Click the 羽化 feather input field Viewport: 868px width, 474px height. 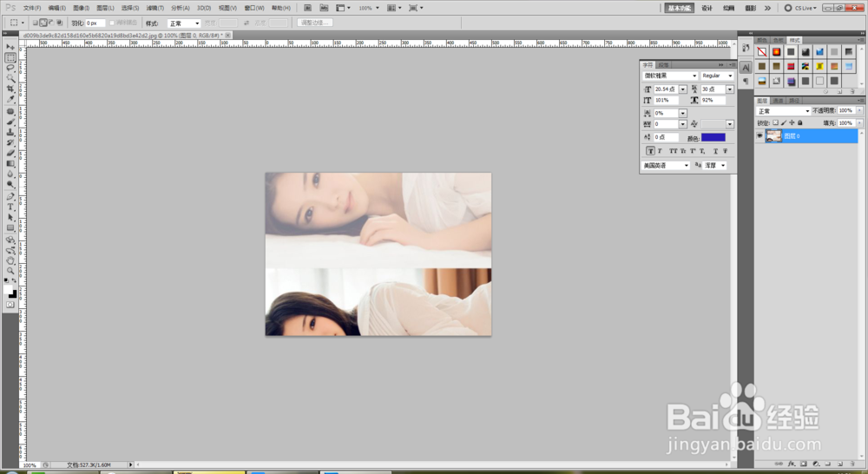coord(94,23)
